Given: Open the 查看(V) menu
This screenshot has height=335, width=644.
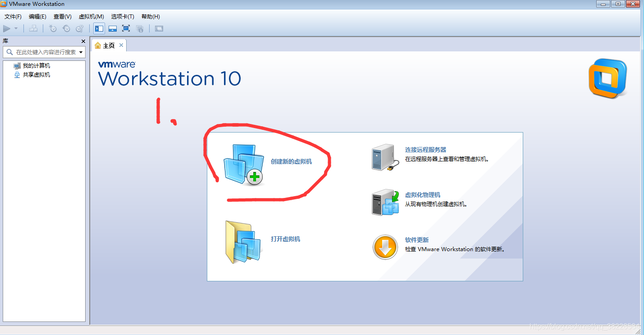Looking at the screenshot, I should 63,17.
